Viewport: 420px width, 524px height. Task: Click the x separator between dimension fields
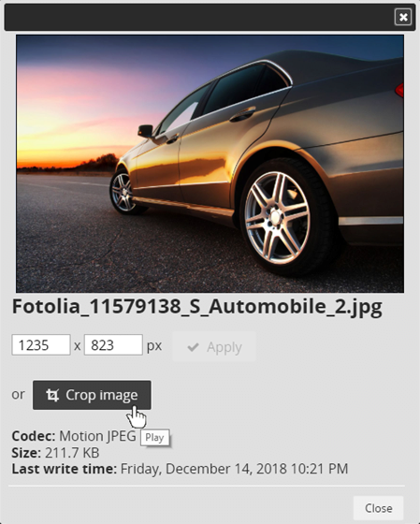tap(78, 346)
